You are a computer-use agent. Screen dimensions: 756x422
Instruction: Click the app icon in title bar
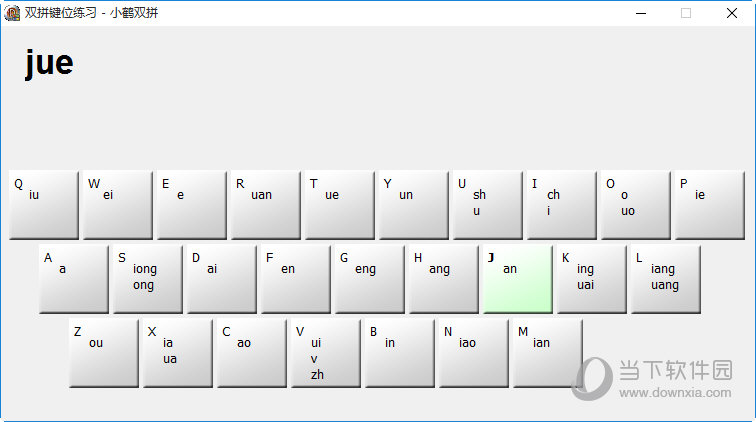pos(13,13)
